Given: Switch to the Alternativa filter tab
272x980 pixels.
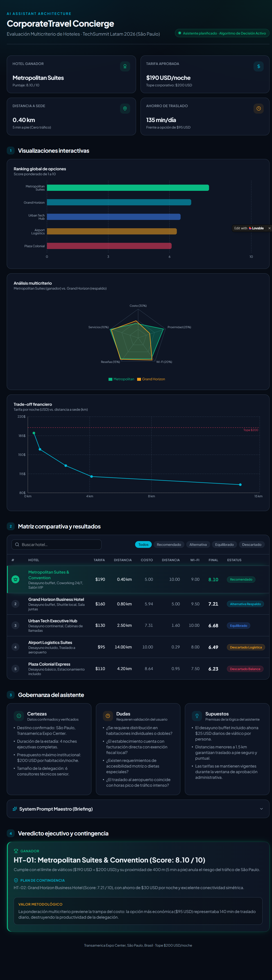Looking at the screenshot, I should 198,544.
